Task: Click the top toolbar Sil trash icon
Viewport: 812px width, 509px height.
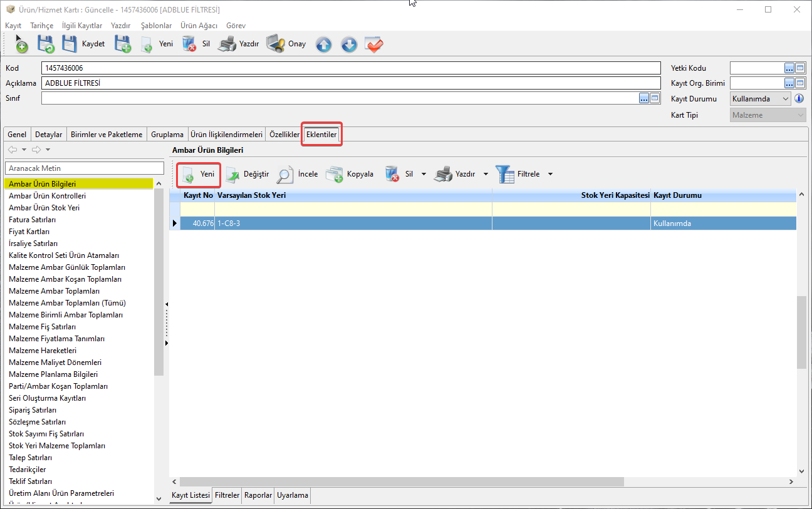Action: 189,44
